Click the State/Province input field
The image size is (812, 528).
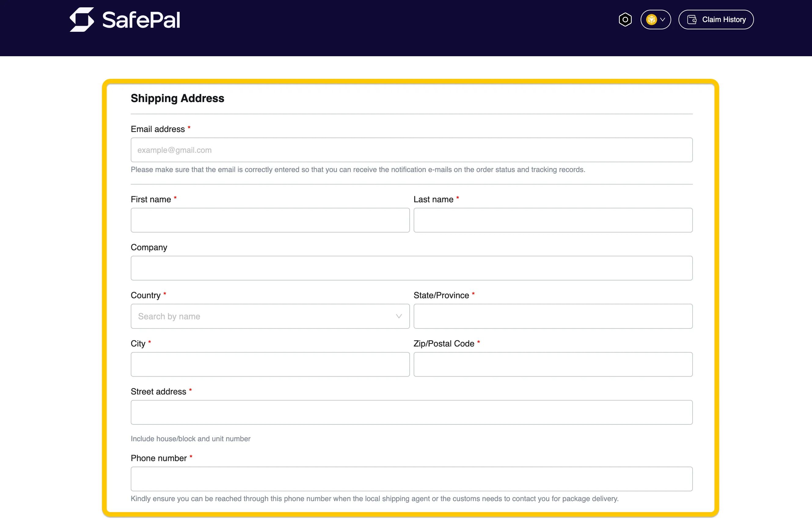(553, 316)
